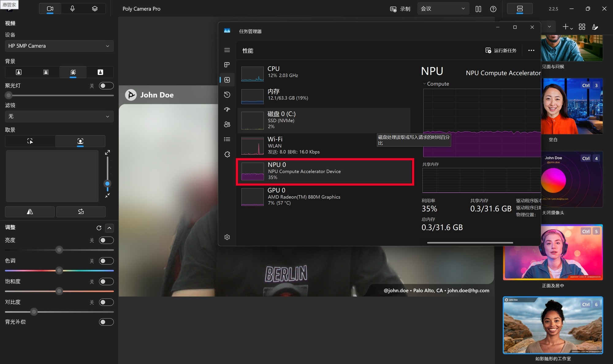Screen dimensions: 613x364
Task: Select 内存 memory in performance list
Action: click(x=324, y=96)
